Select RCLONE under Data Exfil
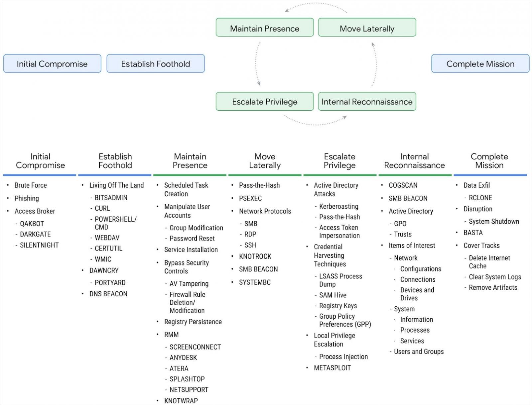 pyautogui.click(x=480, y=198)
